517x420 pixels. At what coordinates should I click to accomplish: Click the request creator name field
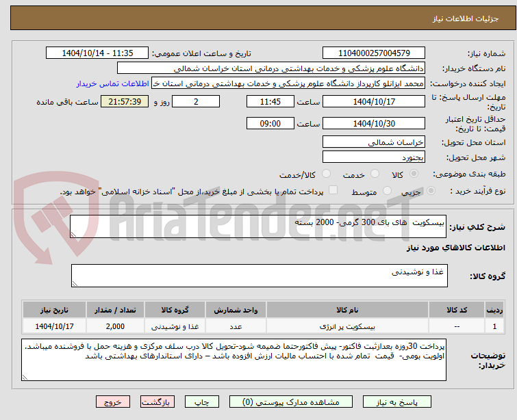point(288,83)
